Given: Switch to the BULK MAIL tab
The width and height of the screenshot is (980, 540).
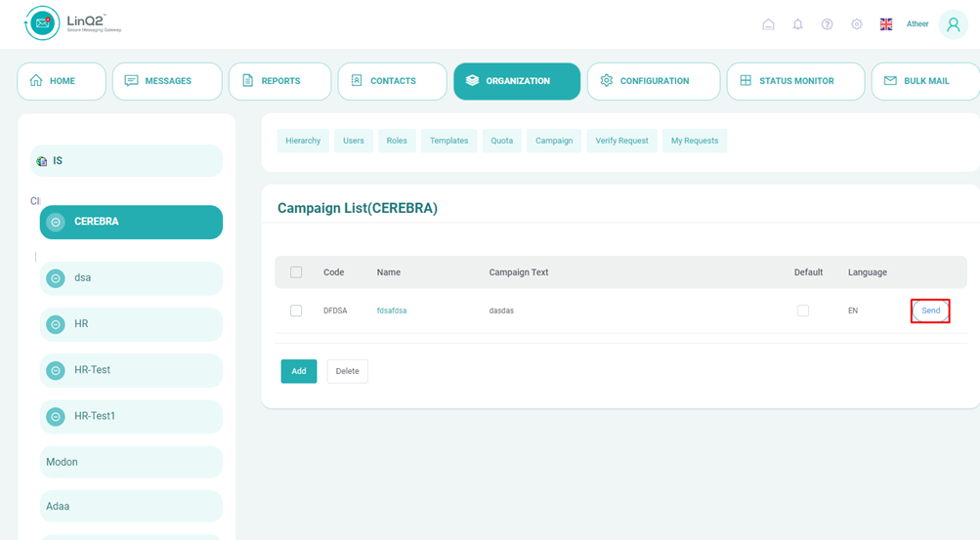Looking at the screenshot, I should tap(925, 81).
